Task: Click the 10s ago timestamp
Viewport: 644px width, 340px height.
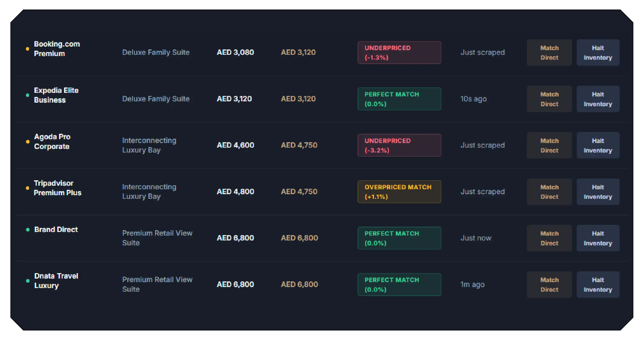Action: click(473, 99)
